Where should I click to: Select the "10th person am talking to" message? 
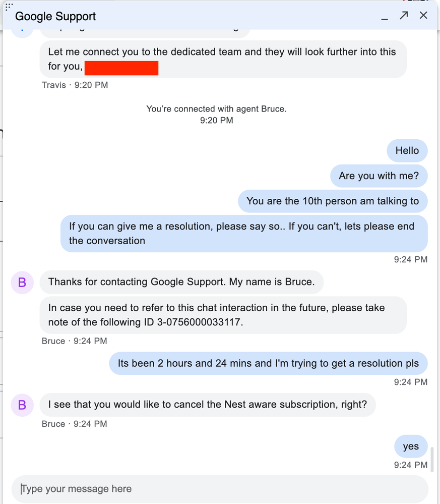point(333,201)
